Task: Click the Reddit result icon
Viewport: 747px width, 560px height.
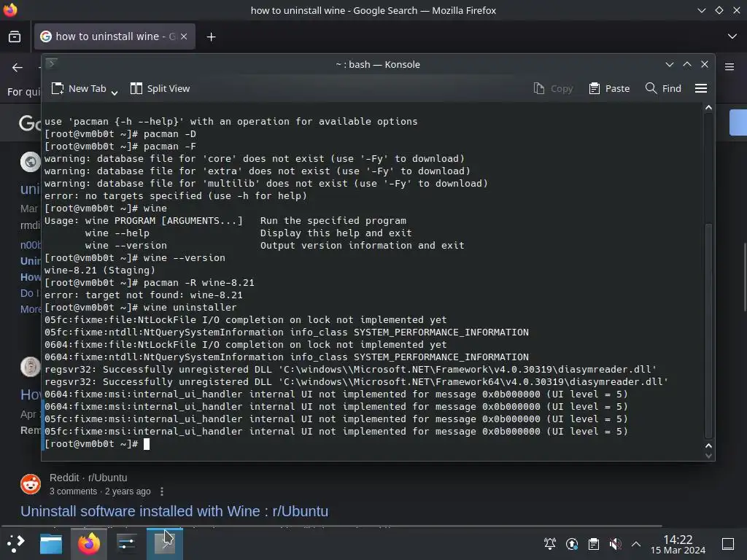Action: point(31,484)
